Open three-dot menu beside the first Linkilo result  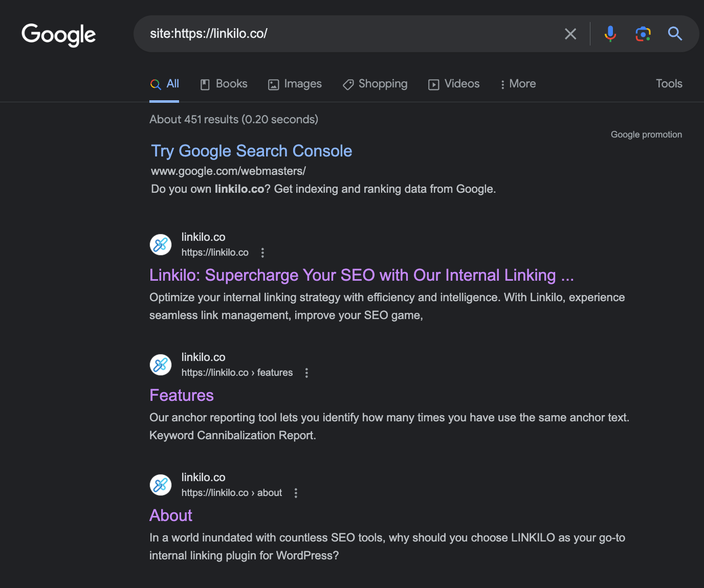point(262,253)
